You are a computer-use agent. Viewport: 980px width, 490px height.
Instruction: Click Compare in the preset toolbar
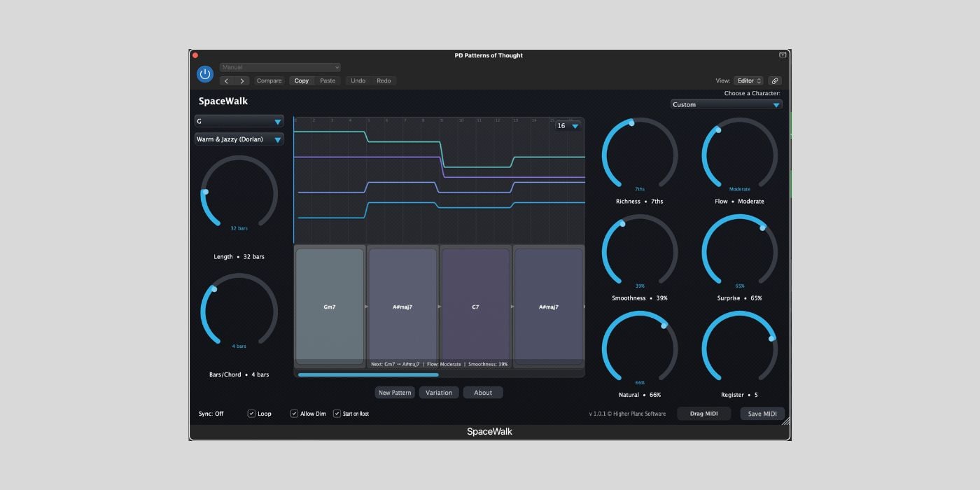click(269, 81)
